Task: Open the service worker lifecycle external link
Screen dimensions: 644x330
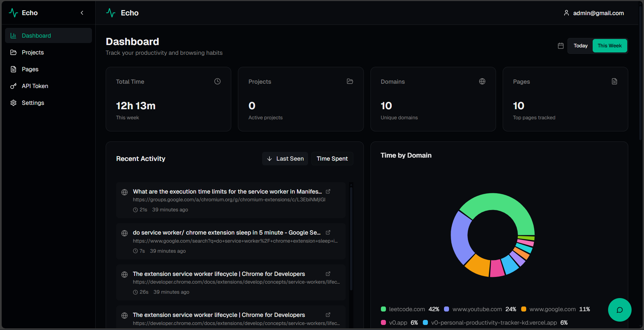Action: tap(328, 274)
